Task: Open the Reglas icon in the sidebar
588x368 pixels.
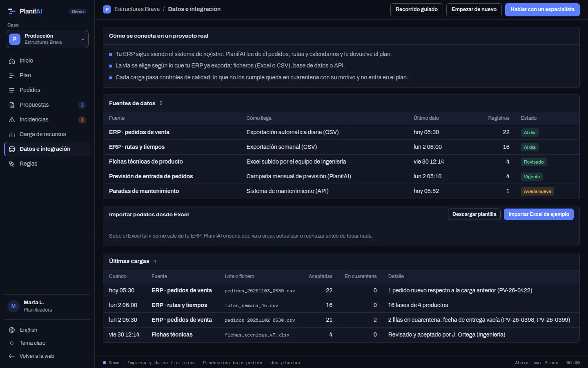Action: pyautogui.click(x=12, y=164)
